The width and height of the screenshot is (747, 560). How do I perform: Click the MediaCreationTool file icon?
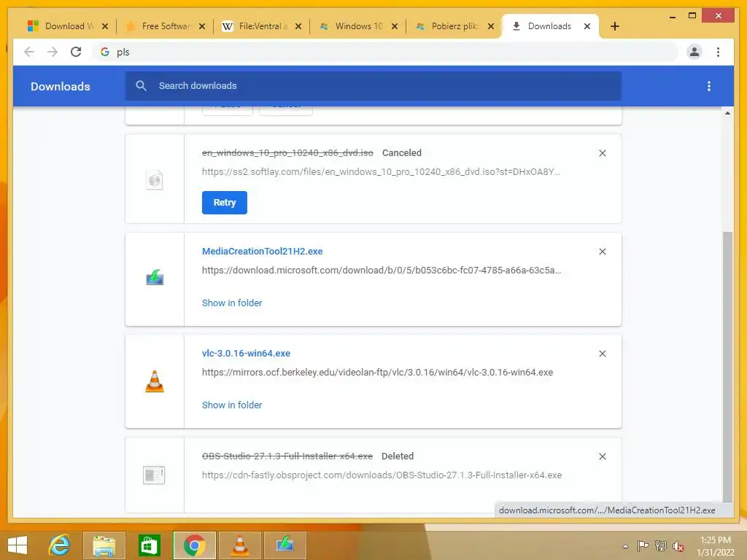pos(155,278)
